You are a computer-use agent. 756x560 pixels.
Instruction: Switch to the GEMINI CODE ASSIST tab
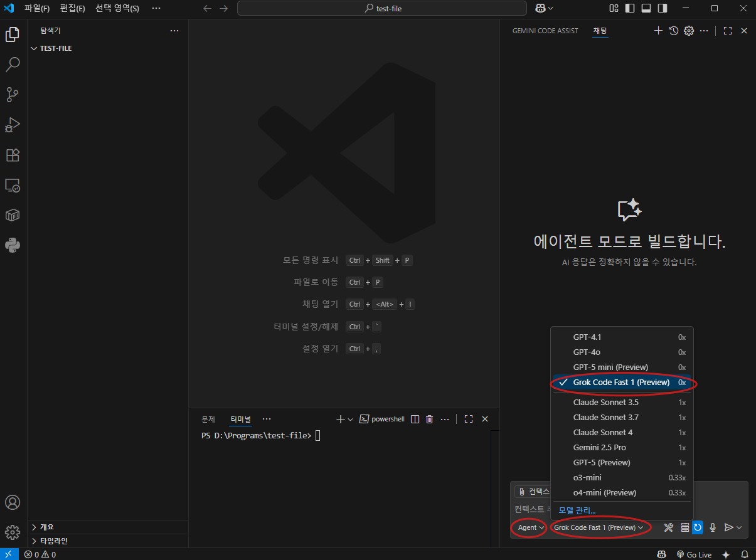(x=545, y=31)
